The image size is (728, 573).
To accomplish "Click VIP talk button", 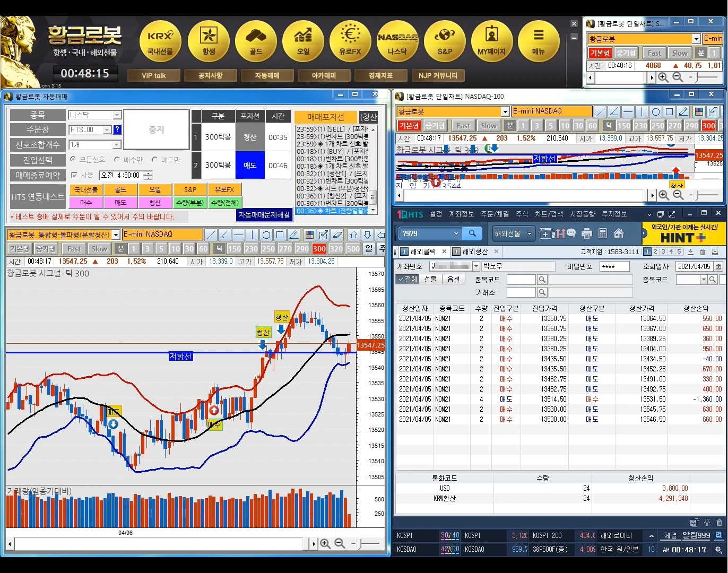I will [154, 75].
